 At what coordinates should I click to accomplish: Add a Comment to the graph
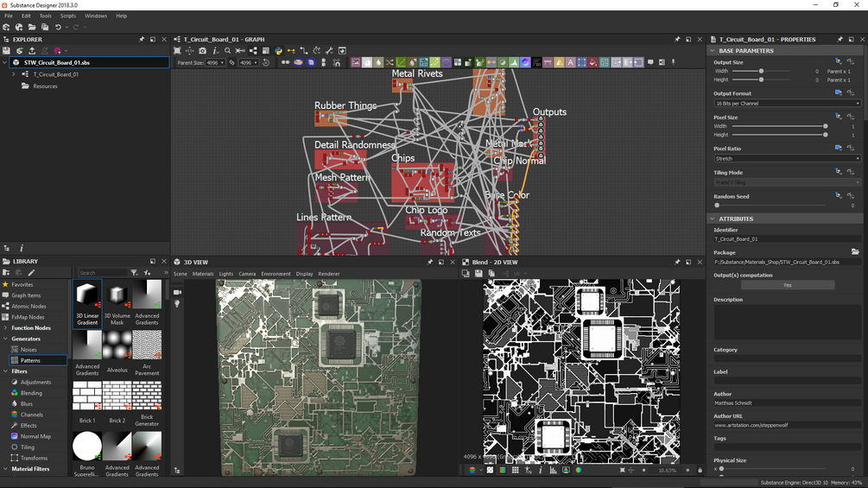tap(650, 62)
